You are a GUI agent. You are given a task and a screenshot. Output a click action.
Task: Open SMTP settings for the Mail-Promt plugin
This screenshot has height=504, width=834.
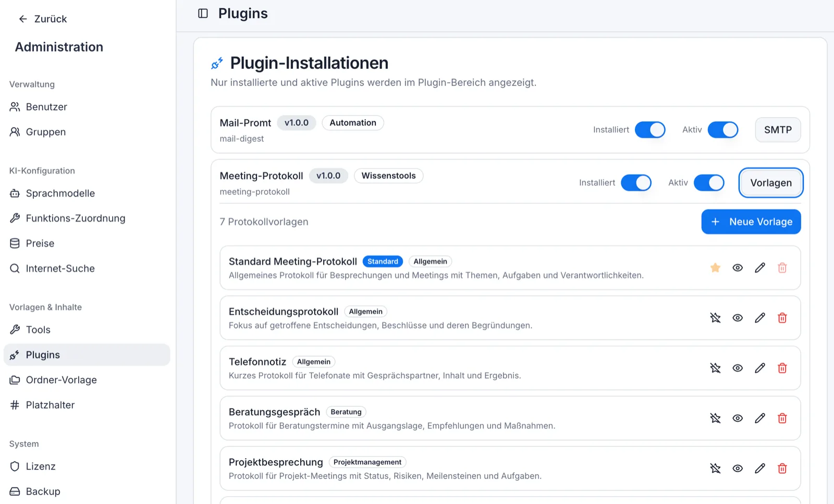[778, 130]
